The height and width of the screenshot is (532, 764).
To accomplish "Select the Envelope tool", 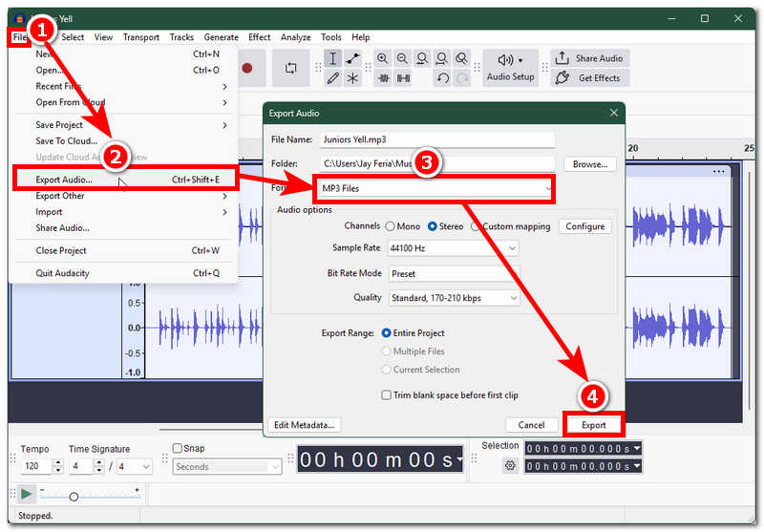I will click(x=352, y=59).
